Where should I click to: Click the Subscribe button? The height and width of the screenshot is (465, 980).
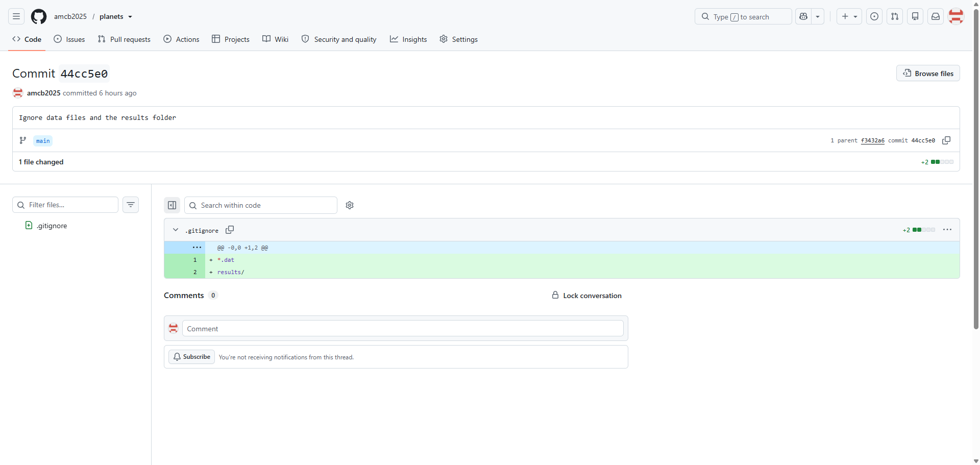(191, 357)
